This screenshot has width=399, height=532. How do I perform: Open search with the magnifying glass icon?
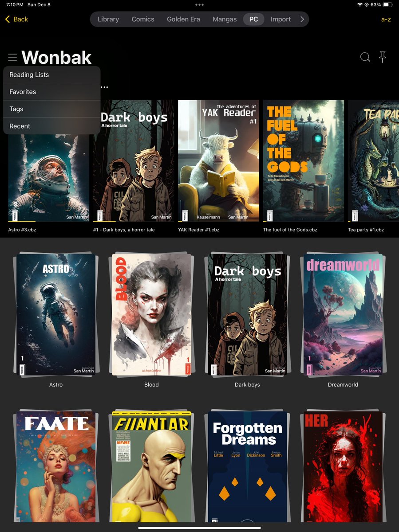click(365, 57)
